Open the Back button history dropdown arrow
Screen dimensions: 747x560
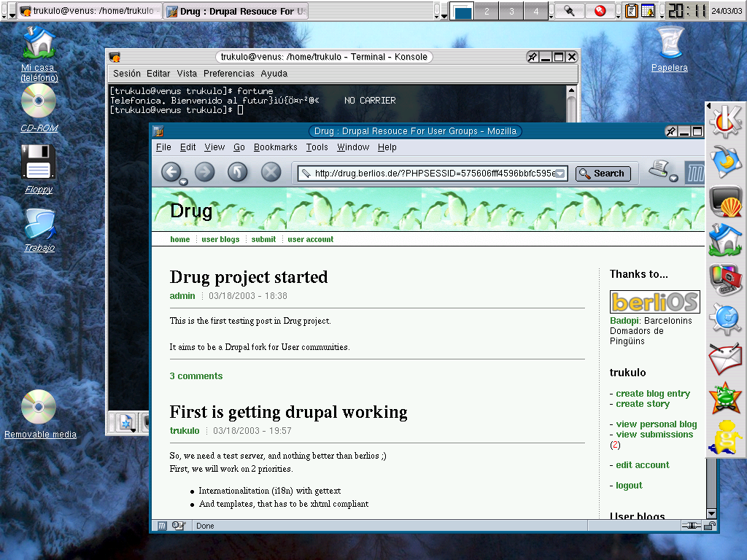click(183, 182)
